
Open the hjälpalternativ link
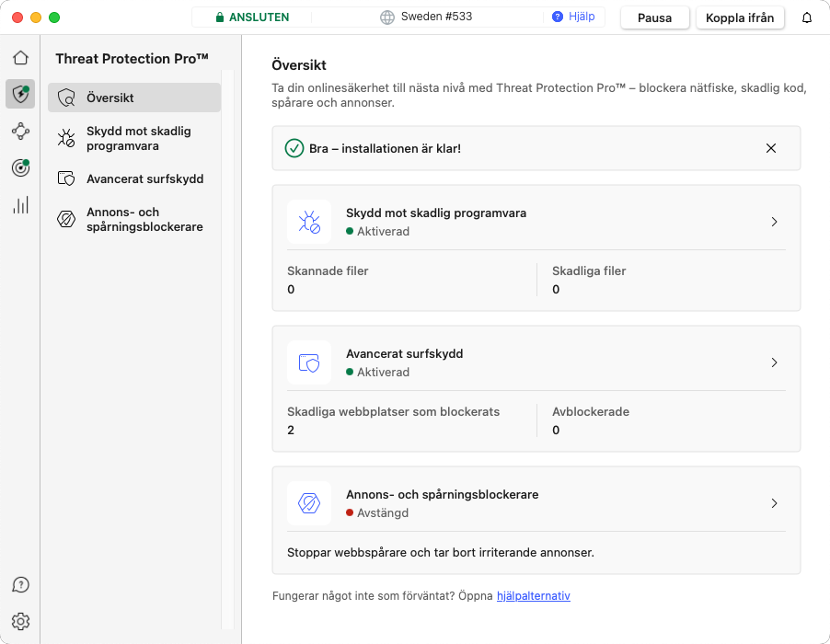(x=534, y=596)
